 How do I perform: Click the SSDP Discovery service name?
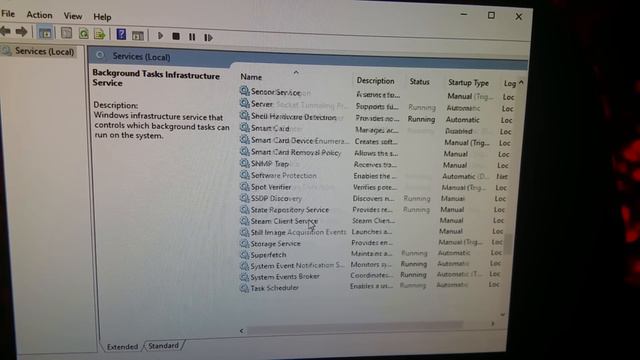click(x=276, y=198)
